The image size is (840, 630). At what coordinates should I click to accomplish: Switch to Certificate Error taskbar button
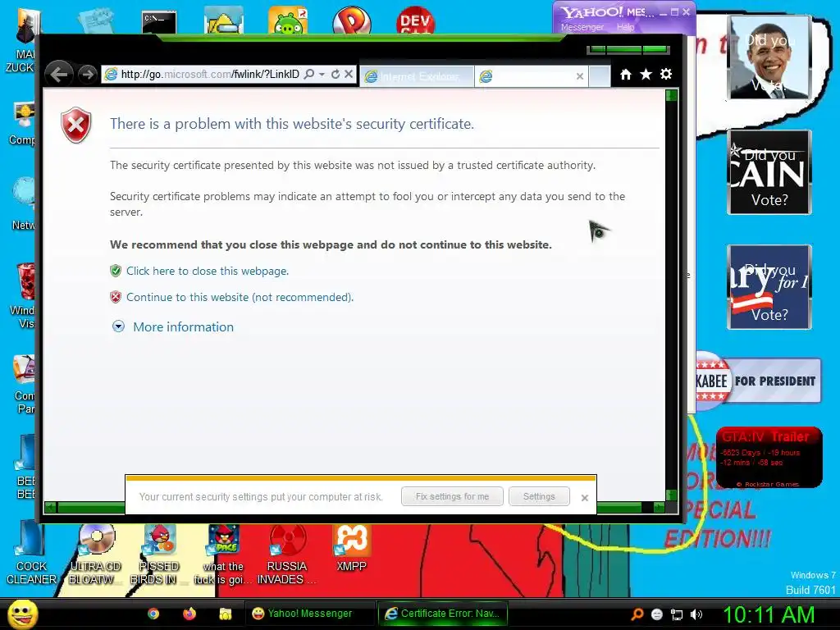(x=442, y=614)
